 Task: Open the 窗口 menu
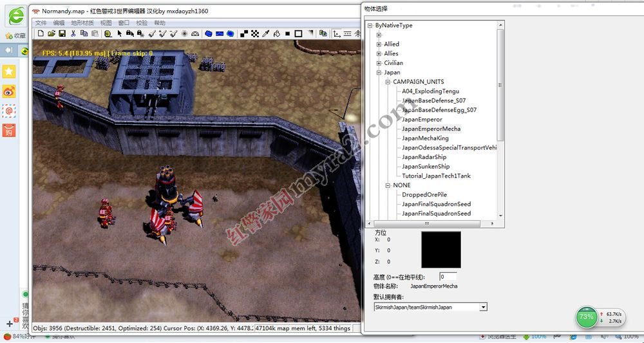tap(124, 23)
